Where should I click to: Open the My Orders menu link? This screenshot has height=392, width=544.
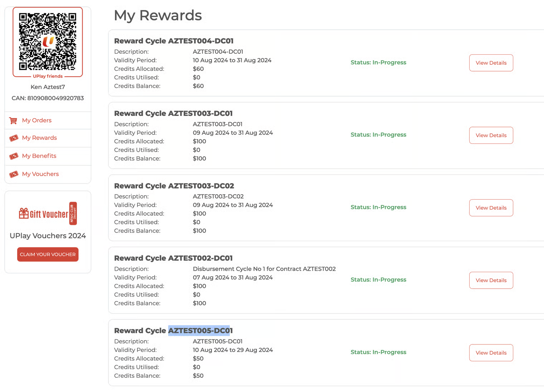click(x=37, y=121)
